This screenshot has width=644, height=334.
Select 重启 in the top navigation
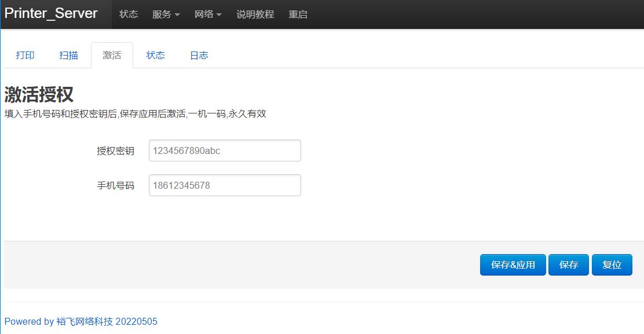298,14
